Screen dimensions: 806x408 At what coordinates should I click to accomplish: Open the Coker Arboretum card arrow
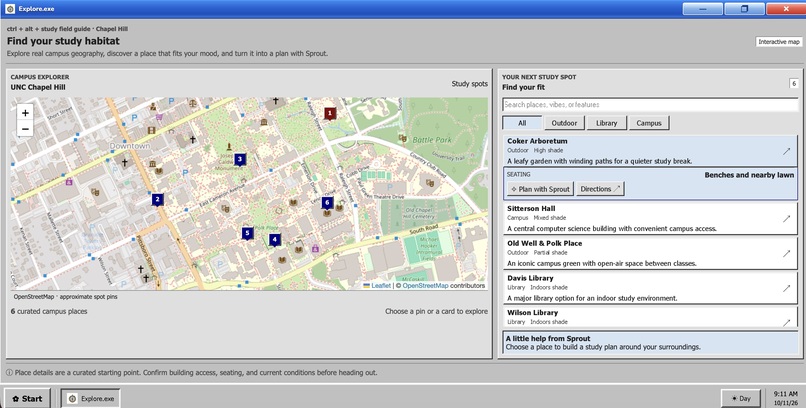click(786, 151)
